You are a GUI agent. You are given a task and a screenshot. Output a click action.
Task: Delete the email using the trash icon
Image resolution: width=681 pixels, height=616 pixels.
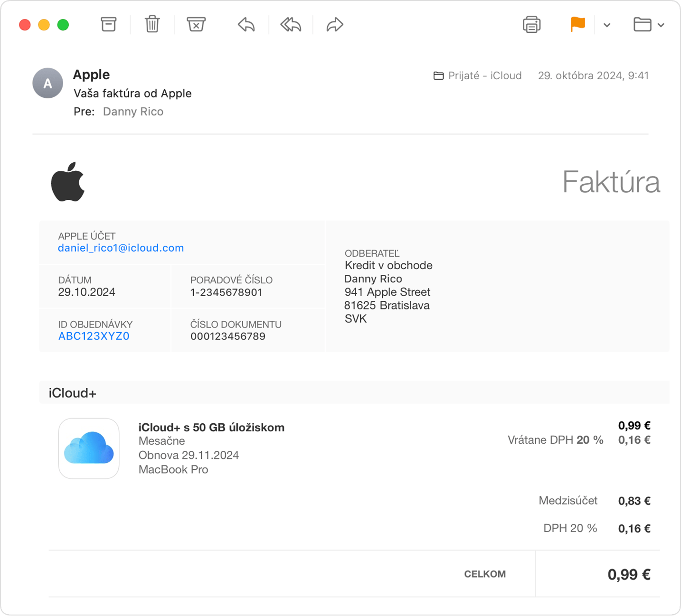(x=152, y=24)
